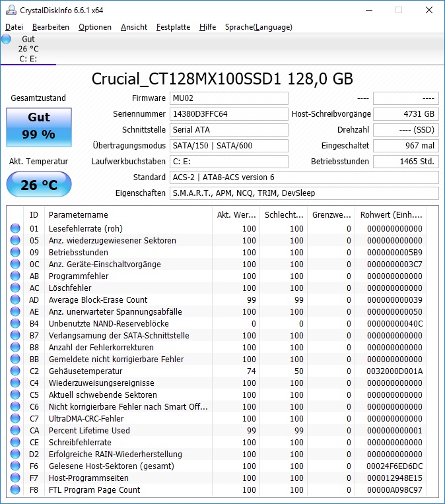This screenshot has height=504, width=445.
Task: Select raw value 0000000005B9 in Betriebsstunden row
Action: pos(395,252)
